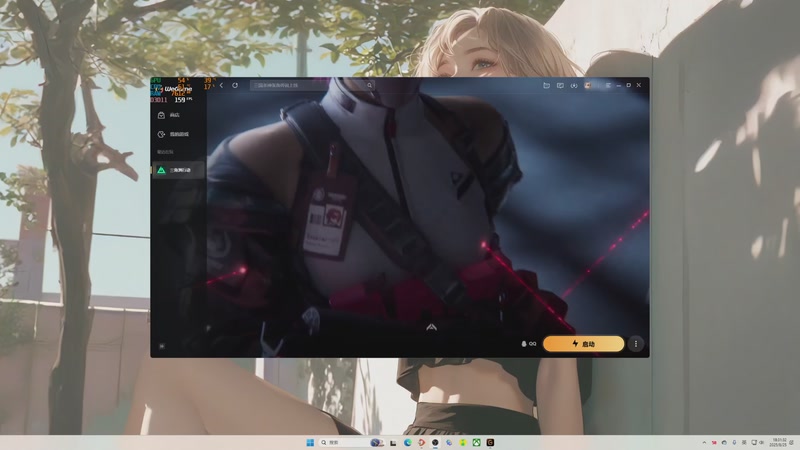800x450 pixels.
Task: Open the black G app icon on taskbar
Action: click(490, 442)
